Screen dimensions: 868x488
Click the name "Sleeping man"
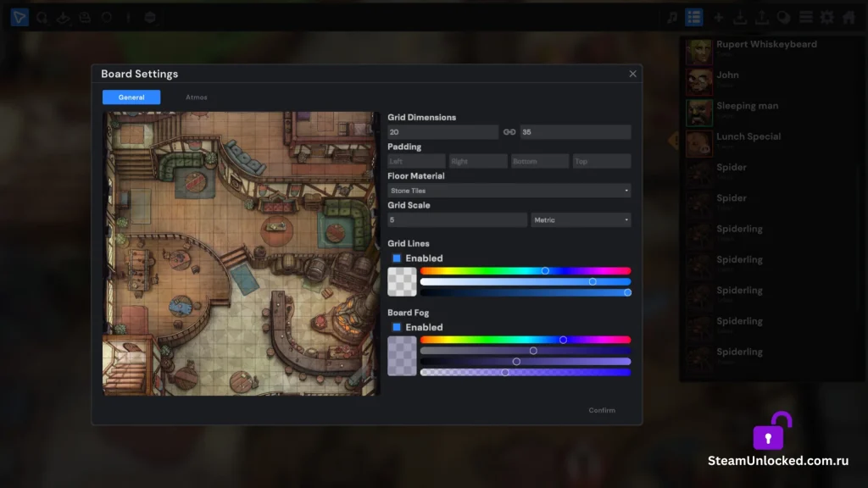coord(748,106)
